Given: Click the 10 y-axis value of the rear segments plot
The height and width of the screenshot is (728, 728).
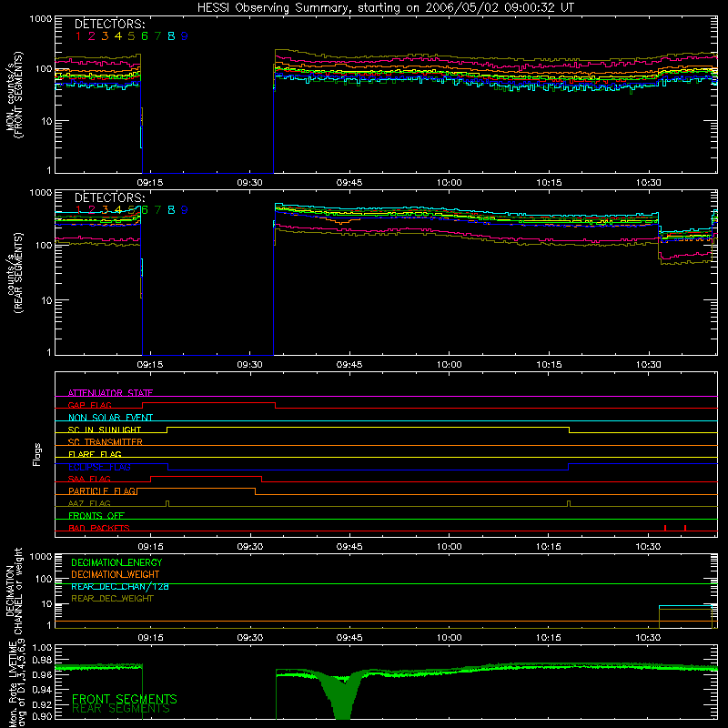Looking at the screenshot, I should coord(47,300).
